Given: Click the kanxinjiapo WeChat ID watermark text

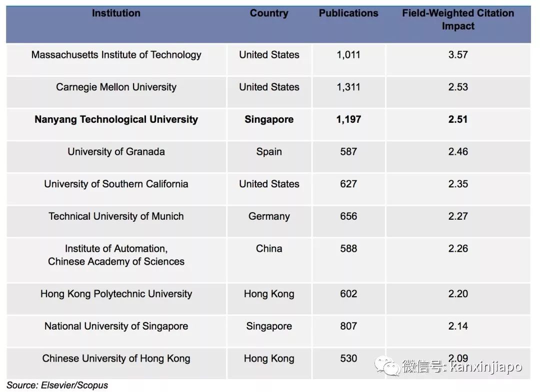Looking at the screenshot, I should click(x=485, y=367).
